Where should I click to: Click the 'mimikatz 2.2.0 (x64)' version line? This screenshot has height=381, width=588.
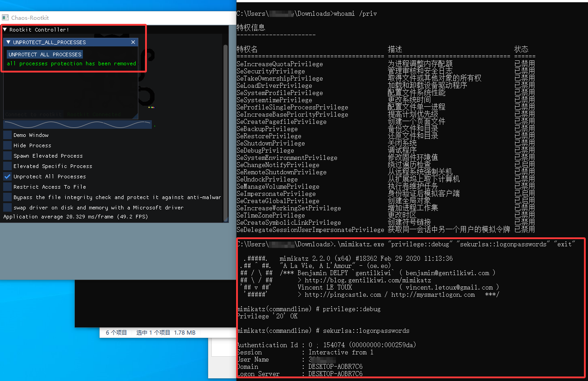[x=366, y=259]
